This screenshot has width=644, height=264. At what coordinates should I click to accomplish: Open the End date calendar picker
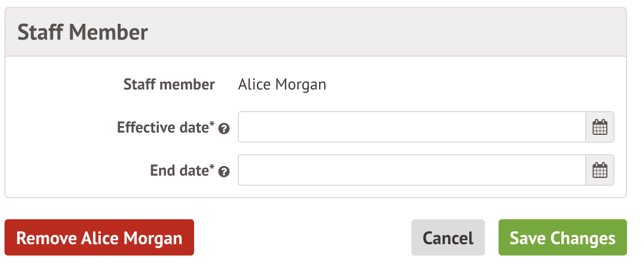coord(599,170)
